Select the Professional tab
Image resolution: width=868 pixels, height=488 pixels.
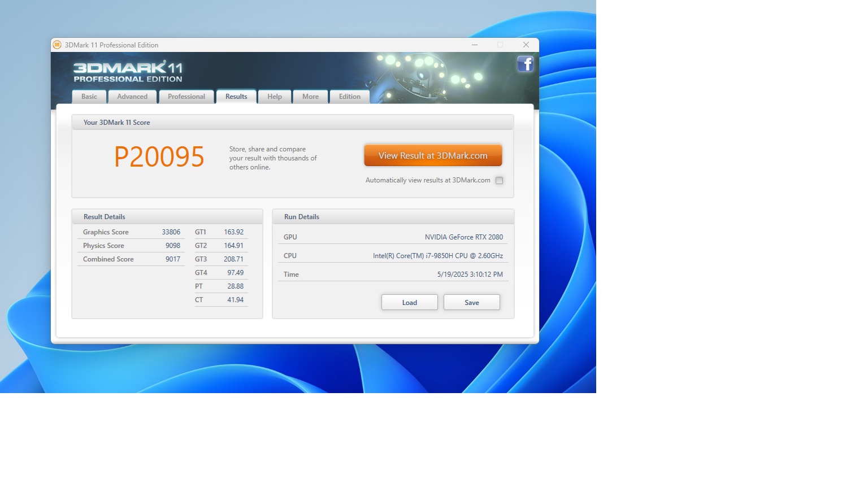tap(186, 97)
